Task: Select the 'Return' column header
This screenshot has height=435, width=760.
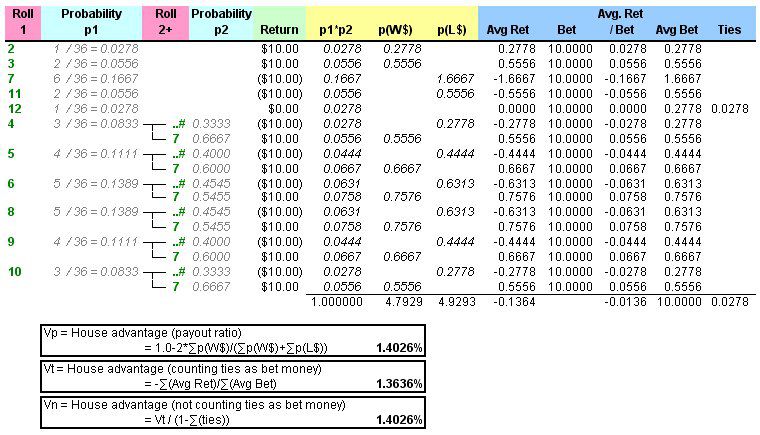Action: point(279,30)
